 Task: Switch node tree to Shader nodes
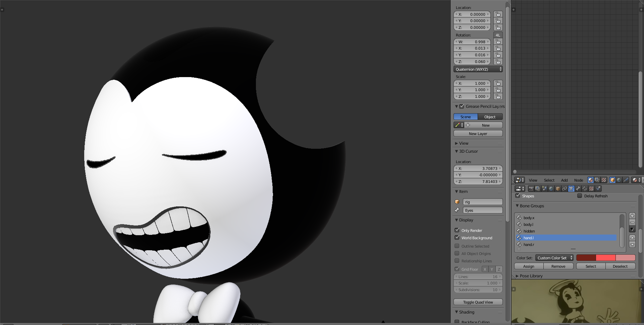point(590,180)
